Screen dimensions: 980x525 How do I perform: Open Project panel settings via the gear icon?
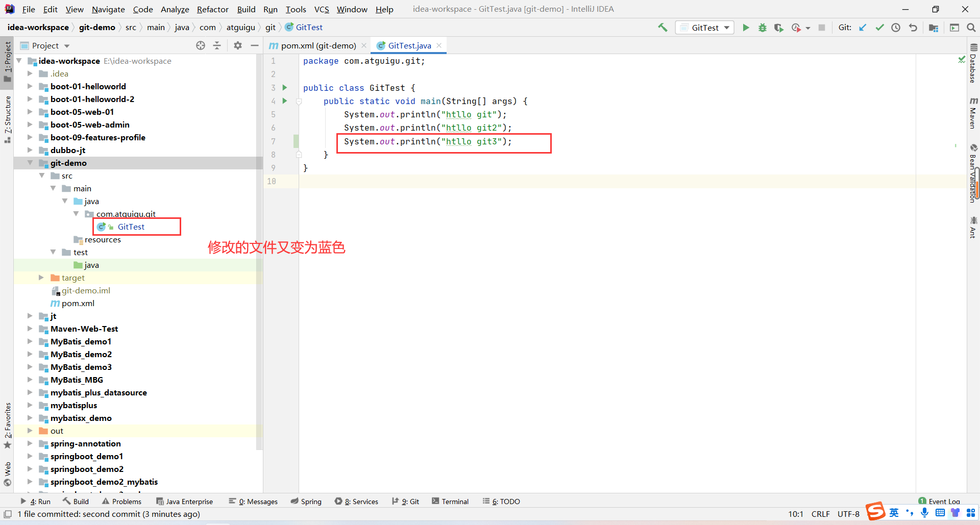238,45
